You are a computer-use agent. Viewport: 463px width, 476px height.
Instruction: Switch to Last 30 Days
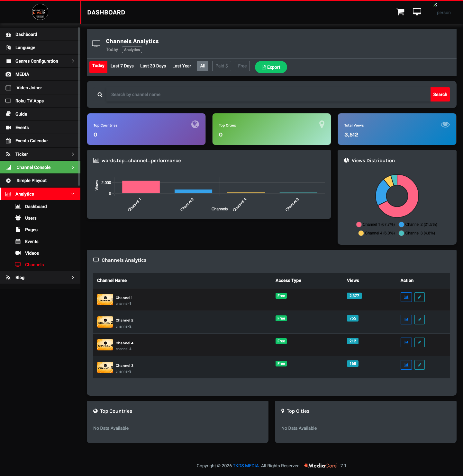(153, 66)
